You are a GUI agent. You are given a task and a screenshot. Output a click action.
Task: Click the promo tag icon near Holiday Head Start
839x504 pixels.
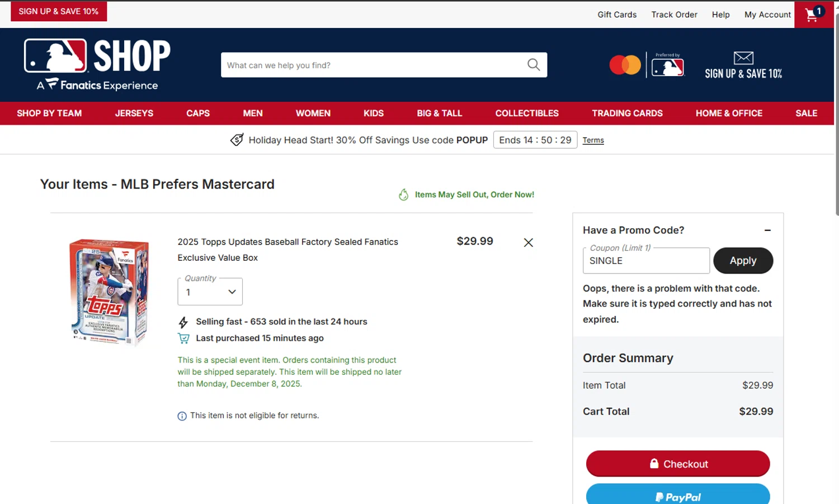tap(237, 140)
